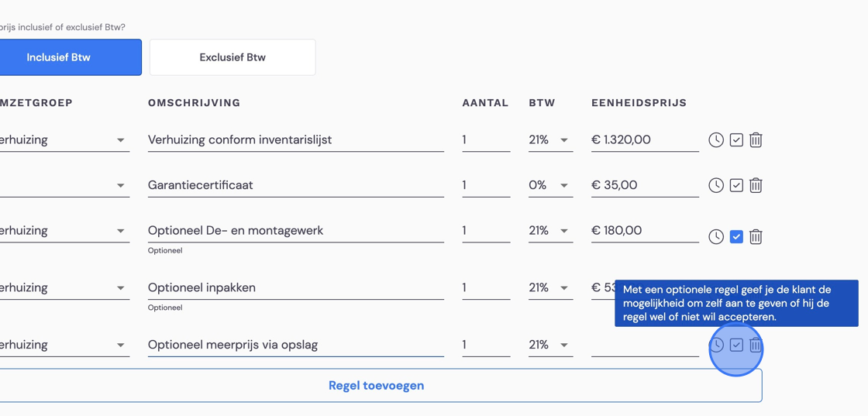The image size is (868, 416).
Task: Click the clock icon on Garantiecertificaat row
Action: coord(716,185)
